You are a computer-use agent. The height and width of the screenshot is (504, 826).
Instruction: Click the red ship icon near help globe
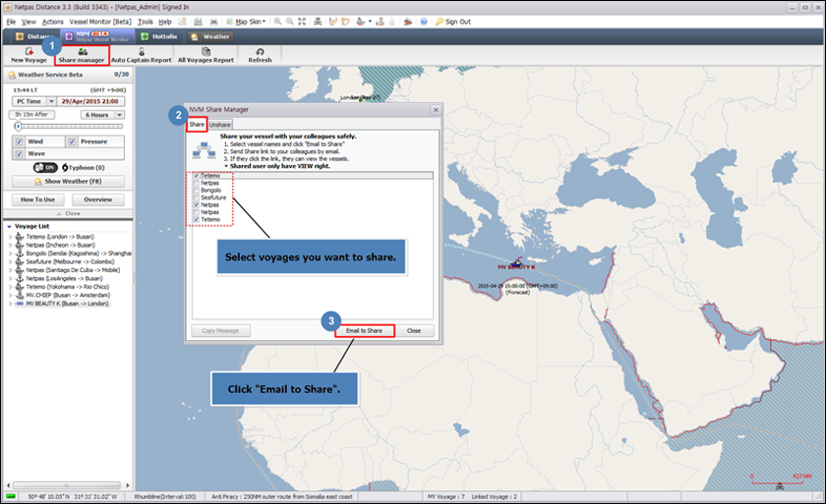point(408,22)
